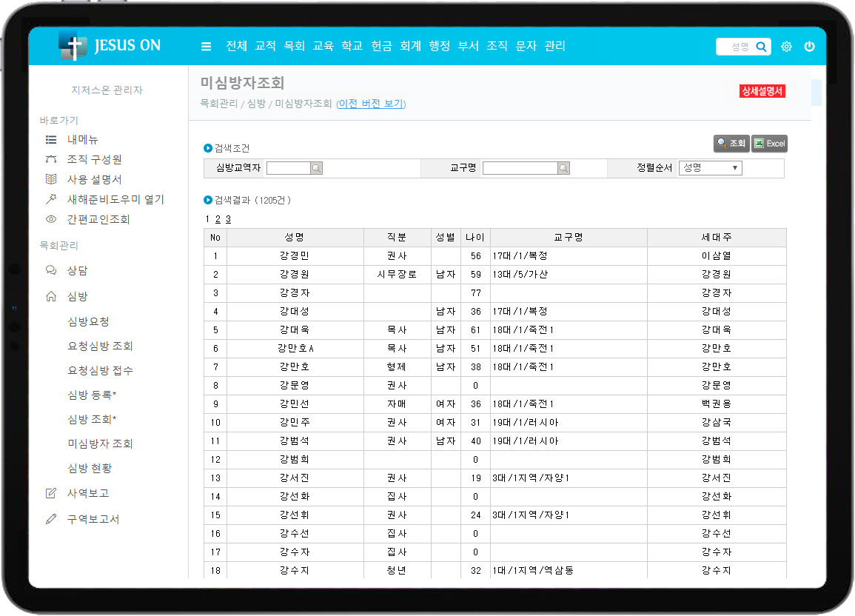
Task: Click the 검색조건 collapse arrow icon
Action: [208, 148]
